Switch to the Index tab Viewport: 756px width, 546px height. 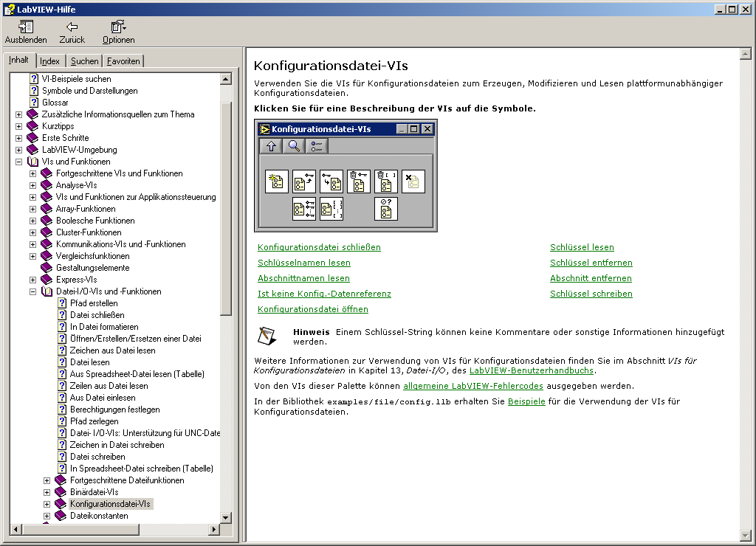[x=49, y=61]
